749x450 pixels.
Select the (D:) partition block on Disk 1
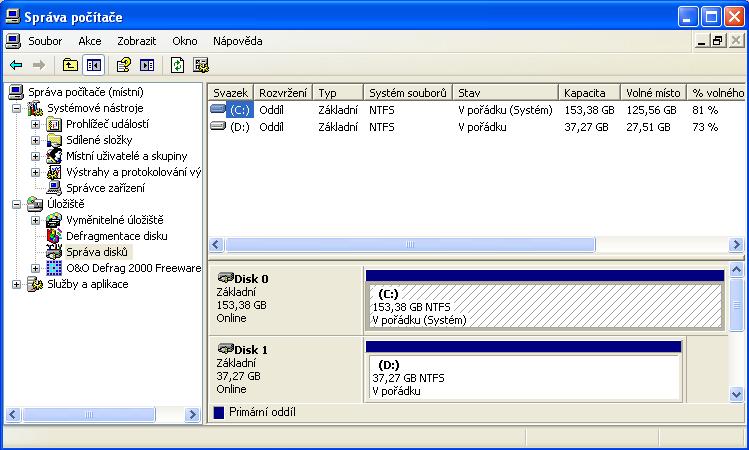point(524,377)
